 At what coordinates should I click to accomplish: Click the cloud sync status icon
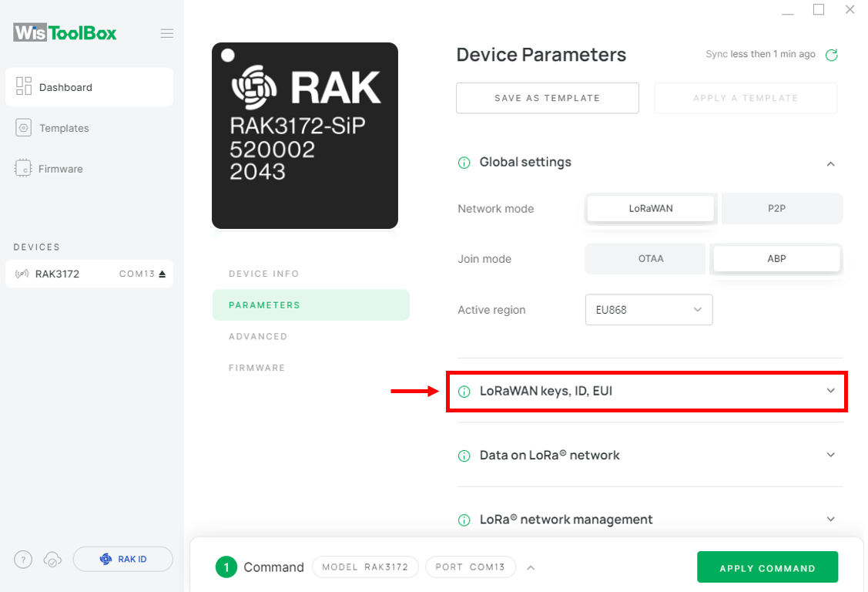(x=52, y=560)
